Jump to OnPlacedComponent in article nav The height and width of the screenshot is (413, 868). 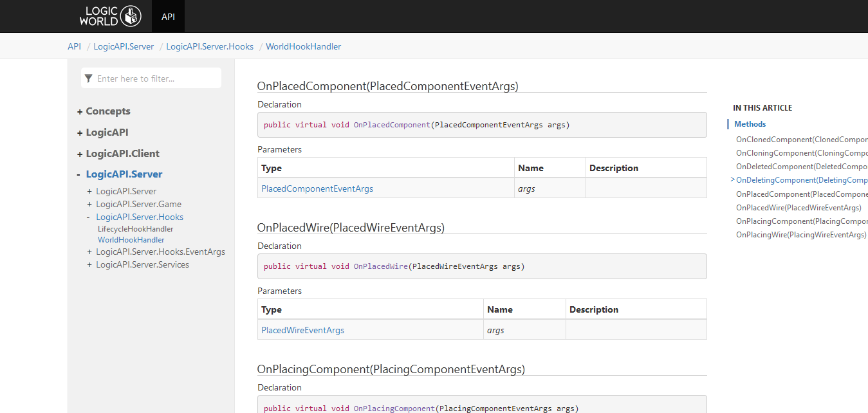tap(802, 194)
